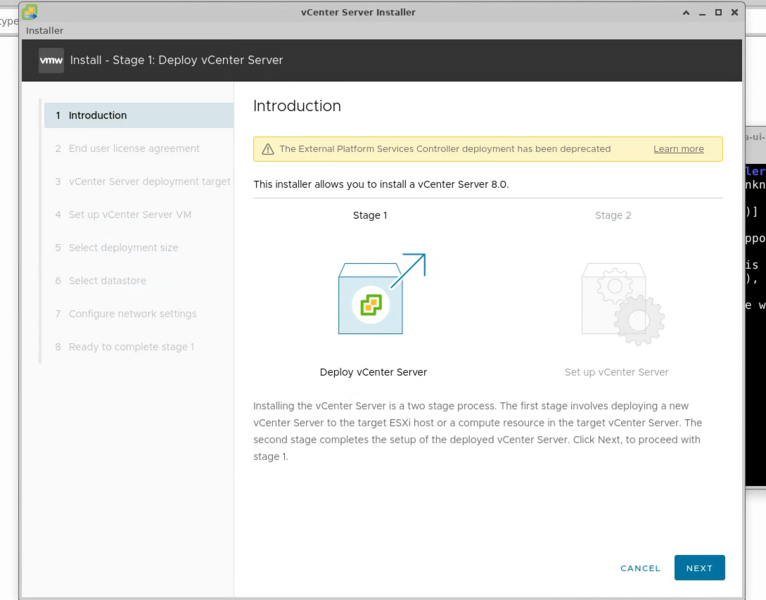Screen dimensions: 766x600
Task: Click the vCenter Server Installer title bar icon
Action: point(30,12)
